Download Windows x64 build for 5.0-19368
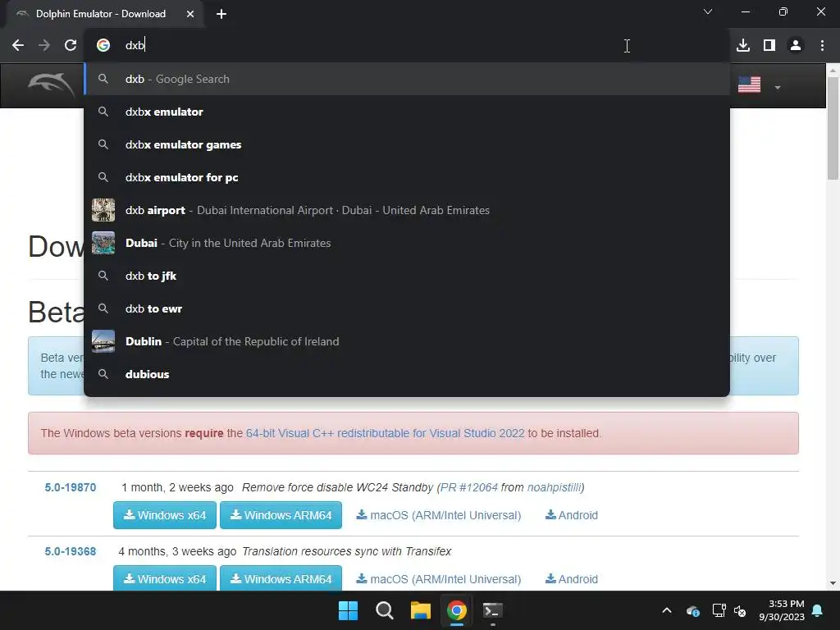 tap(165, 578)
